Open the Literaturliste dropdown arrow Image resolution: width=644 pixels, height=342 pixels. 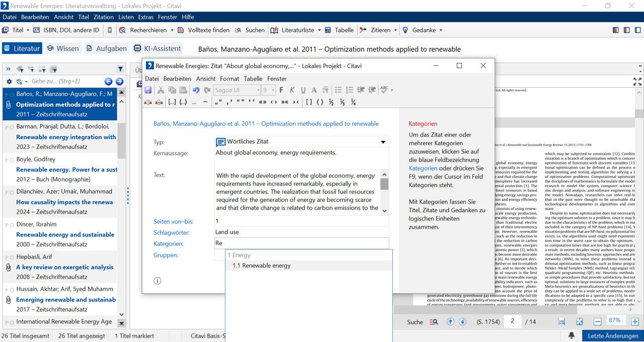click(319, 30)
